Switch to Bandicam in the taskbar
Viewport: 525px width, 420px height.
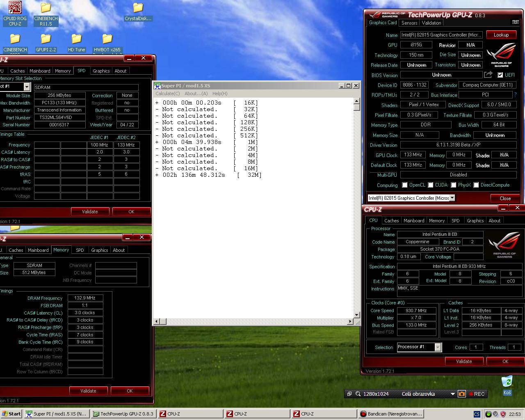(x=391, y=414)
